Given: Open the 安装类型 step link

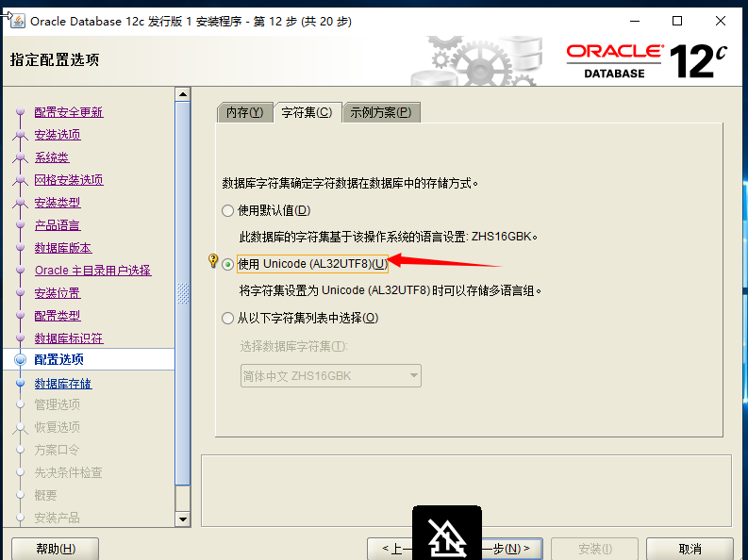Looking at the screenshot, I should click(58, 203).
